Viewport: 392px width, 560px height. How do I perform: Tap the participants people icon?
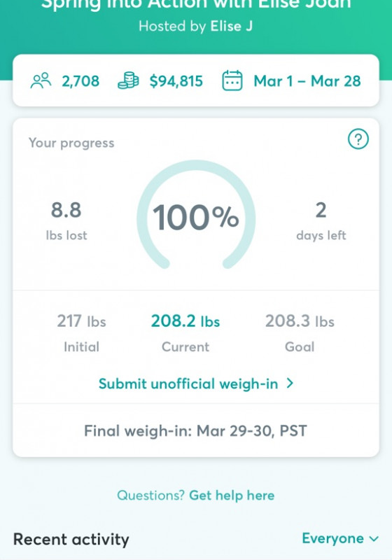point(41,80)
